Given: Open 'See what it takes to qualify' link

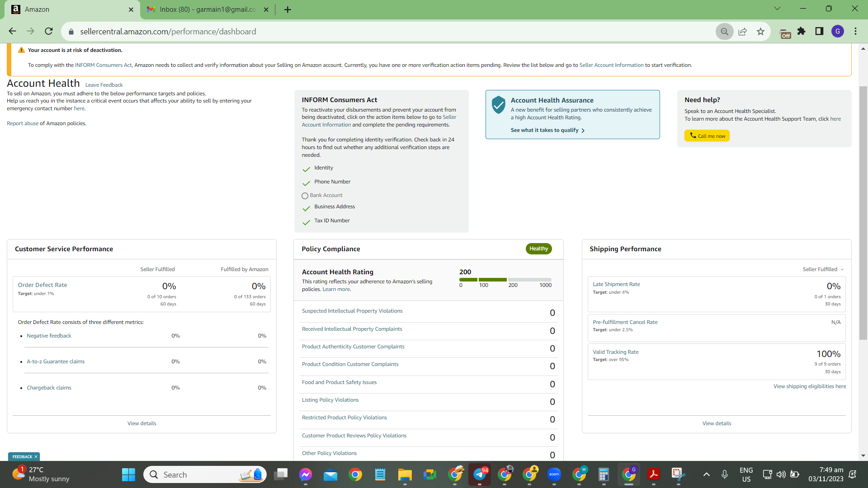Looking at the screenshot, I should (x=545, y=130).
